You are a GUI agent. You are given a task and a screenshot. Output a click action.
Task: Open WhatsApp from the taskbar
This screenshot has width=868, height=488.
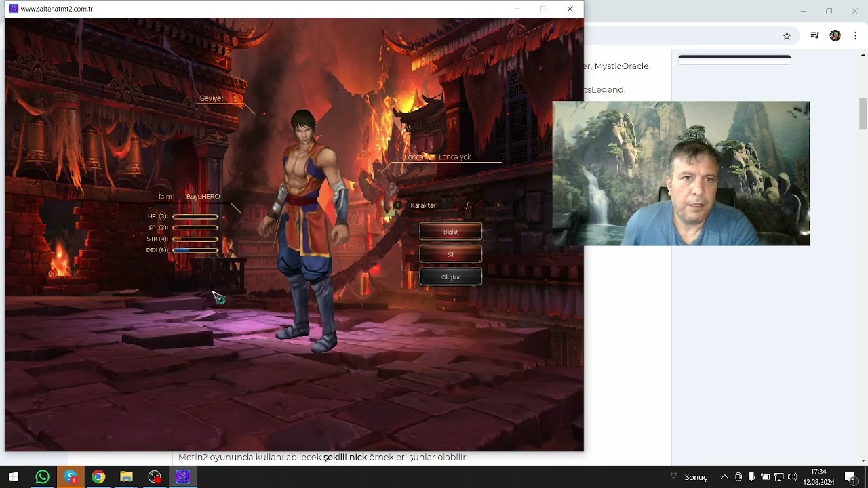point(42,476)
